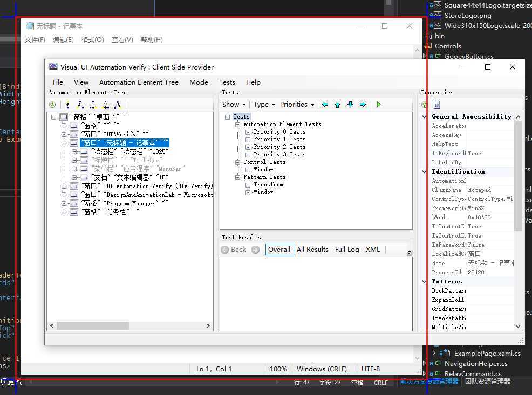Select Priority 1 Tests node
Viewport: 532px width, 395px height.
tap(279, 139)
